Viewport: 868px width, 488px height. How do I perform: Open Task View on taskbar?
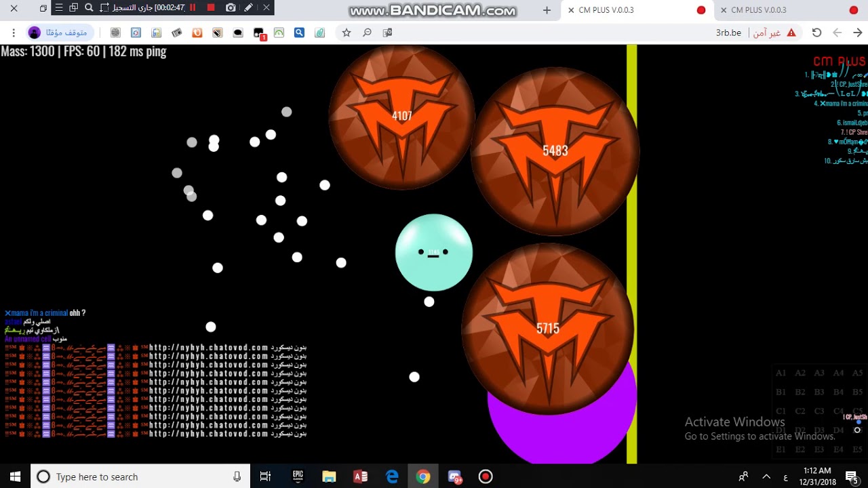(x=265, y=476)
